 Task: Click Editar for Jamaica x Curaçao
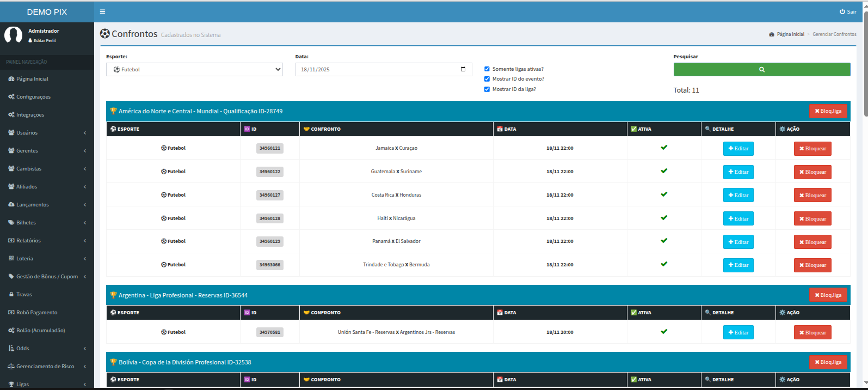click(738, 149)
